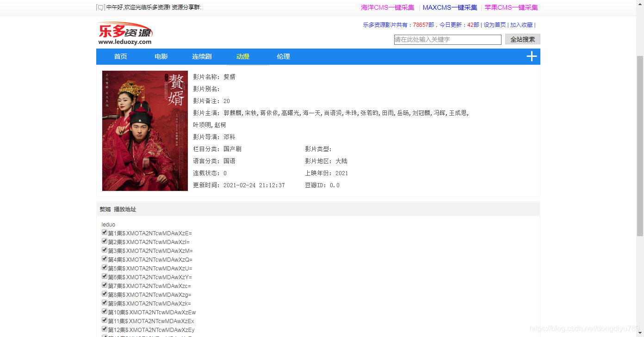Click the 影片地区 大陆 text
This screenshot has width=644, height=337.
point(326,161)
